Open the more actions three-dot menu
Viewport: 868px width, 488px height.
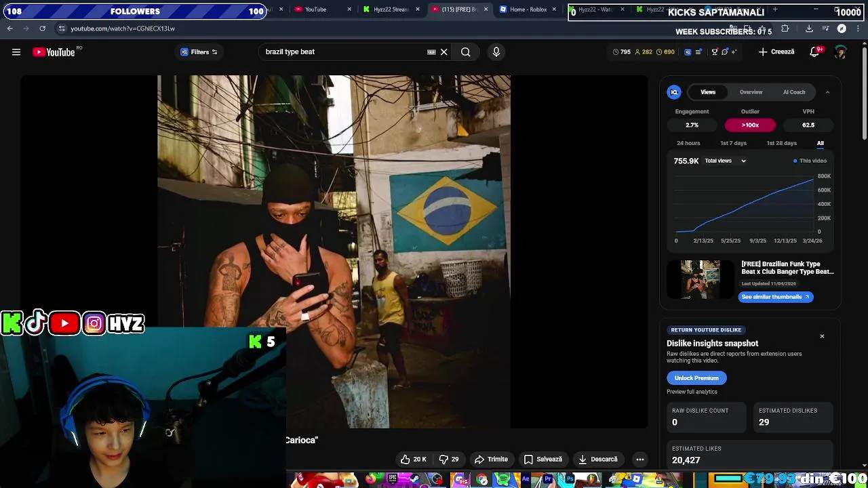point(640,459)
